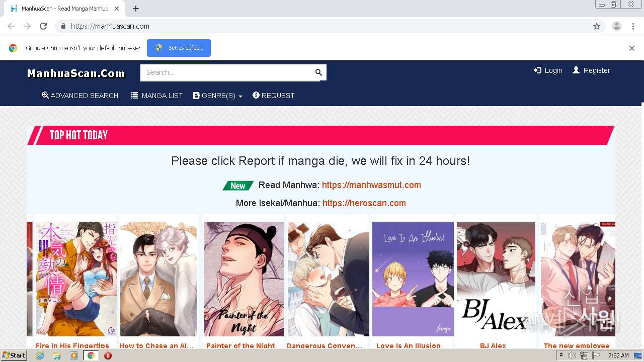Open Chrome three-dot menu
Viewport: 644px width, 362px height.
point(633,26)
